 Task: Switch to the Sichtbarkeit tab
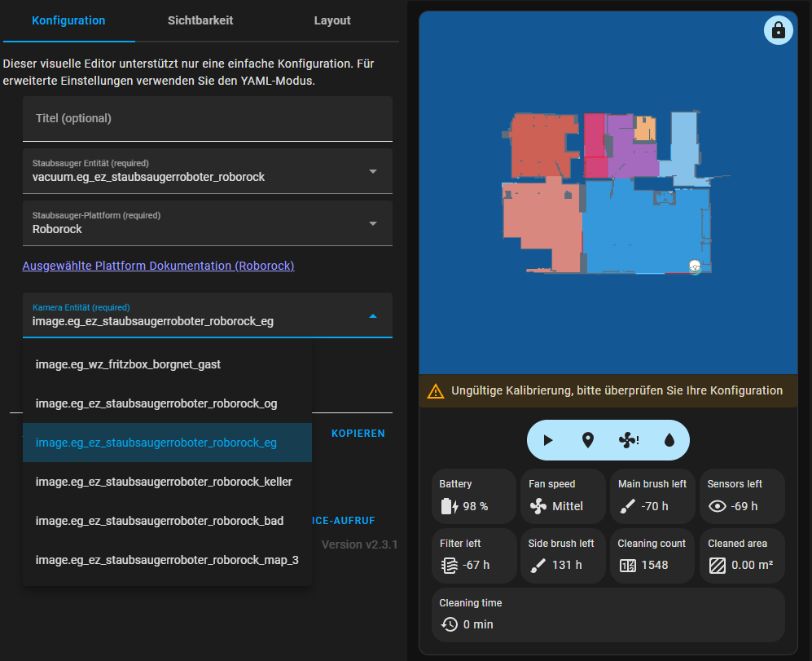click(x=200, y=20)
